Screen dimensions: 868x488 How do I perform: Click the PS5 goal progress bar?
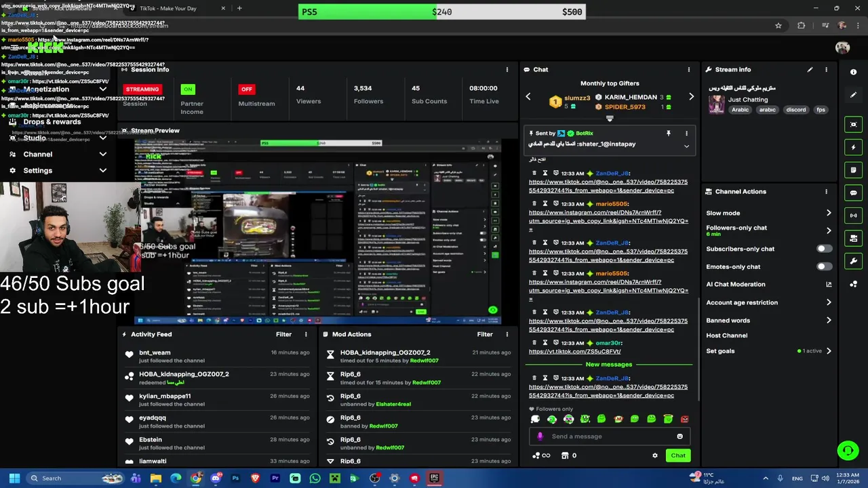[x=441, y=12]
